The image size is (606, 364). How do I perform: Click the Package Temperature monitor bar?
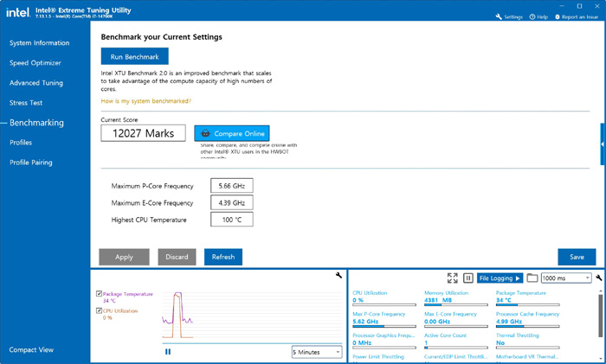tap(527, 305)
